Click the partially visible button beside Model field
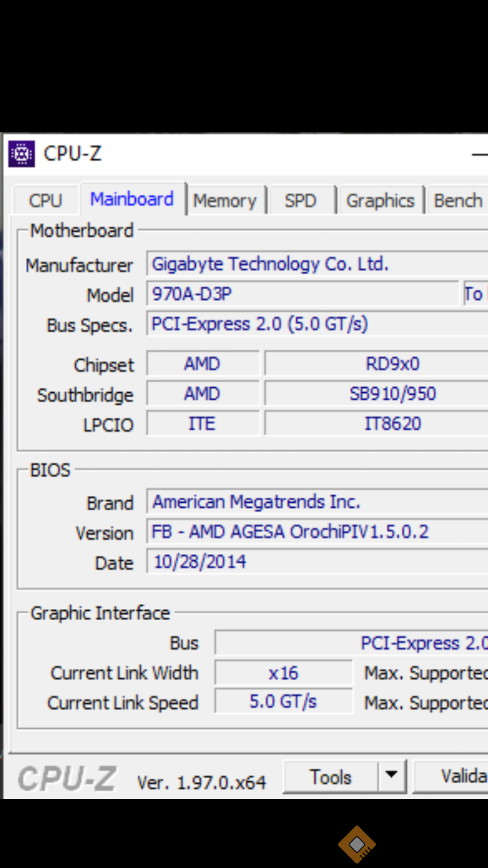488x868 pixels. point(475,294)
